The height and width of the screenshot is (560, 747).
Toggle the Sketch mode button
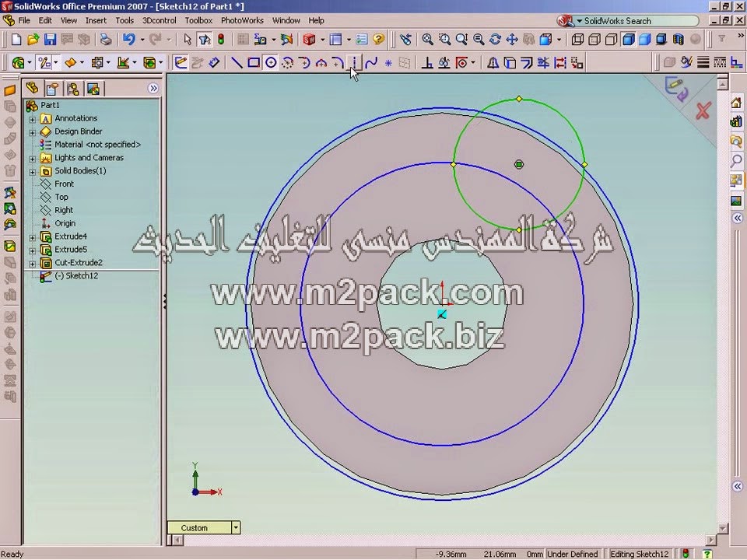coord(180,63)
